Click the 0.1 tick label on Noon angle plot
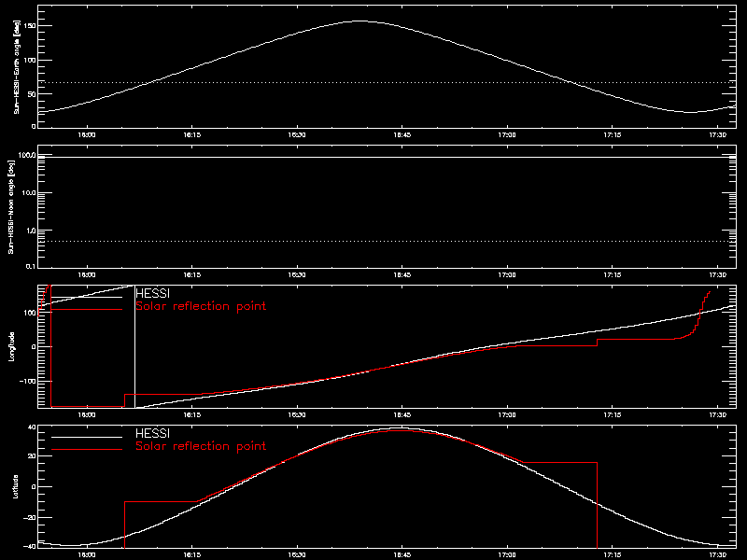This screenshot has height=560, width=747. 30,266
